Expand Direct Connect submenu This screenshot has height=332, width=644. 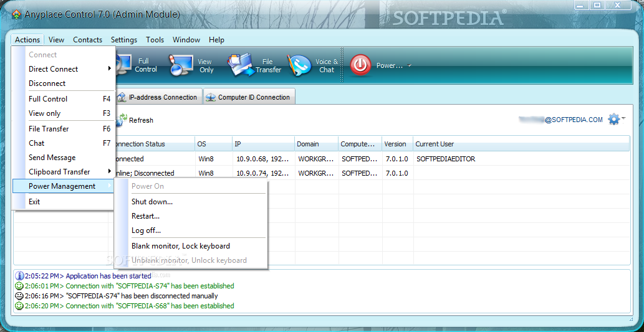63,69
